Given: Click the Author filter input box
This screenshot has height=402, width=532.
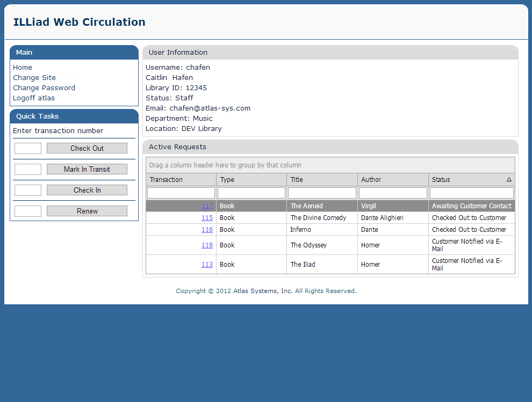Looking at the screenshot, I should 392,192.
